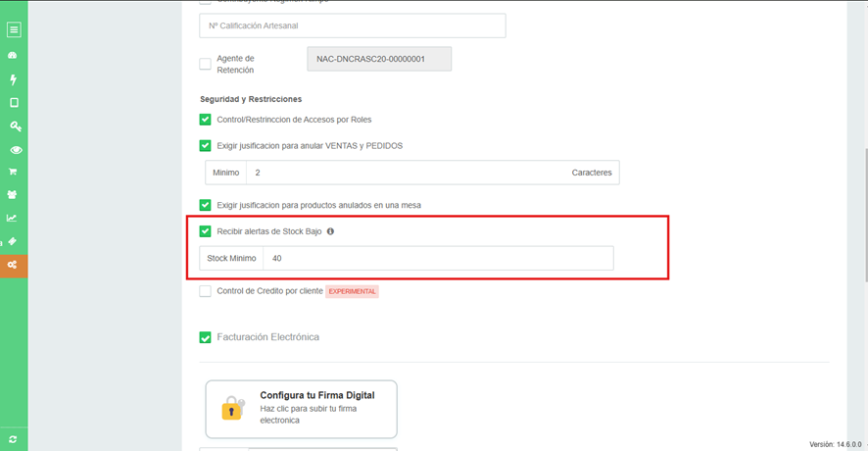Open the shopping cart icon in sidebar

13,172
